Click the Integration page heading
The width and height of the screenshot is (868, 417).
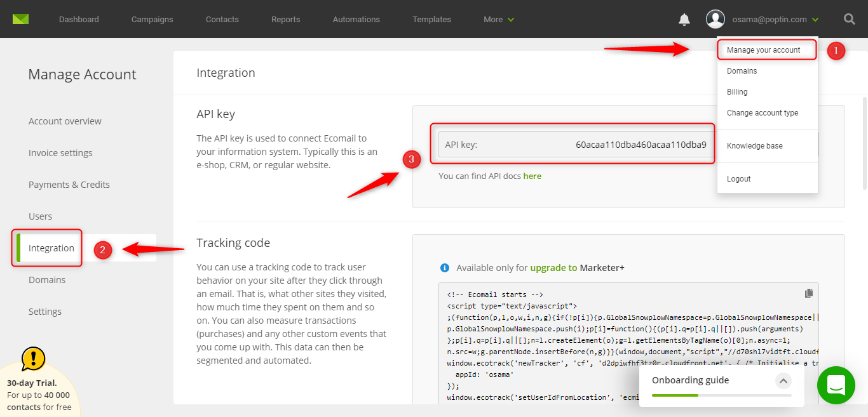pos(226,73)
